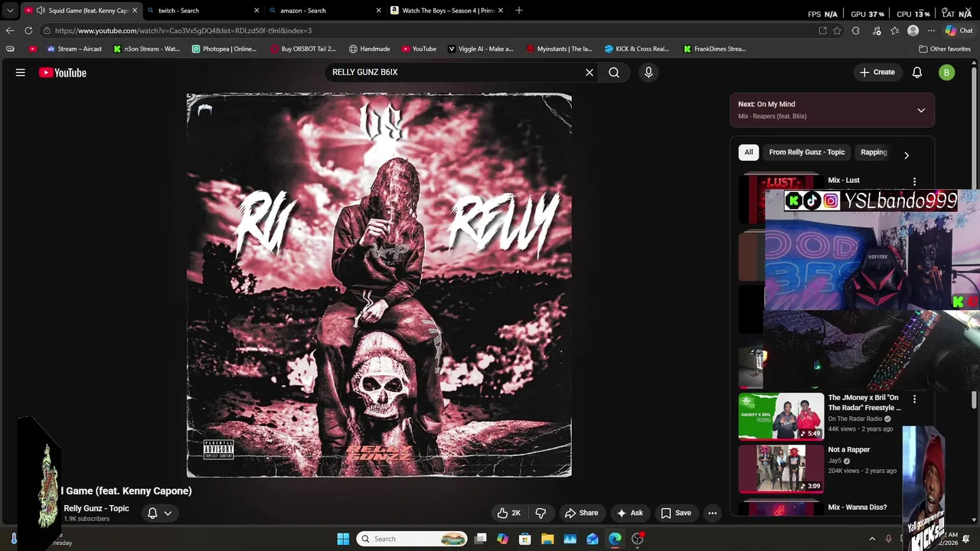
Task: Open YouTube notifications bell in header
Action: coord(917,73)
